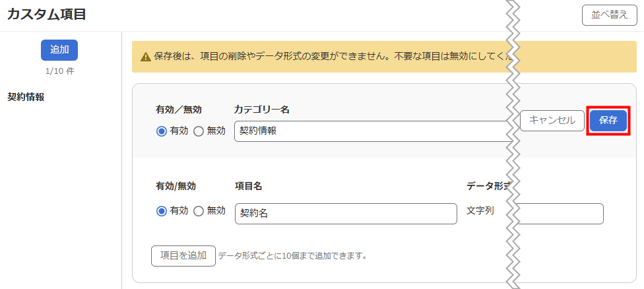644x289 pixels.
Task: Click the yellow warning banner text
Action: click(333, 57)
